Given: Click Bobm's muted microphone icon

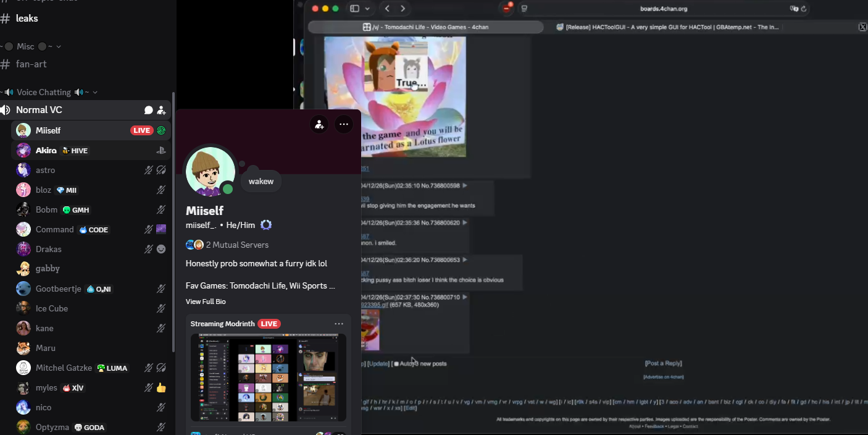Looking at the screenshot, I should [161, 209].
